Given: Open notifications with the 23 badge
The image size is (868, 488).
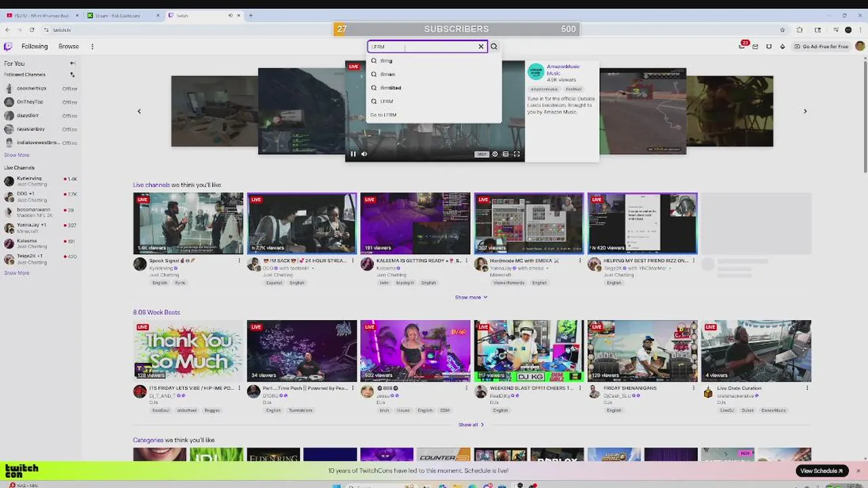Looking at the screenshot, I should point(743,46).
